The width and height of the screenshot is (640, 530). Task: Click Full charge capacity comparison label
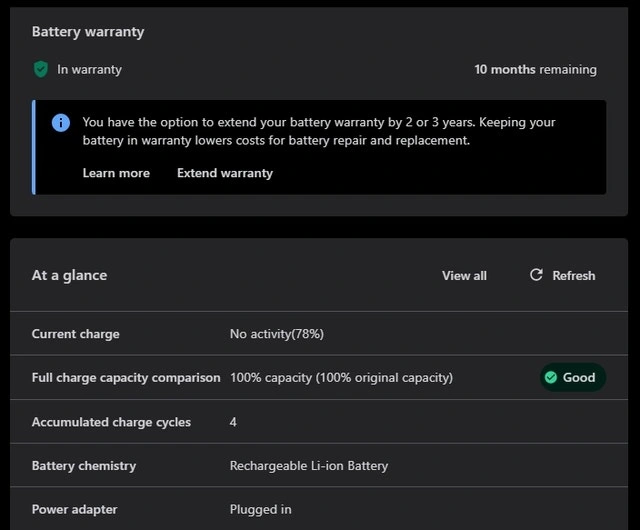[x=126, y=378]
